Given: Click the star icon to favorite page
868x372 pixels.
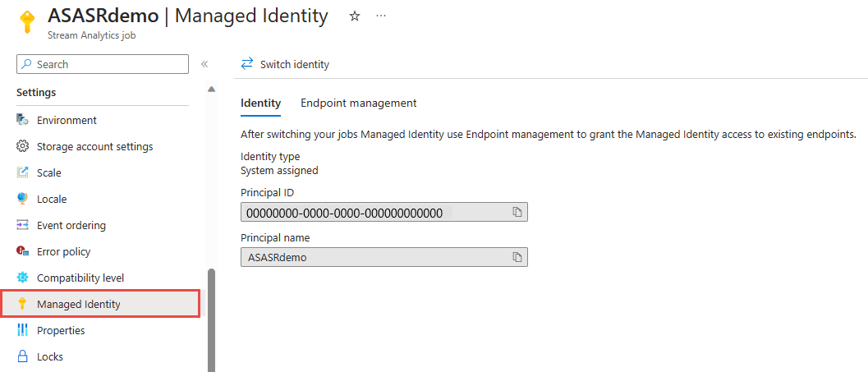Looking at the screenshot, I should 355,16.
